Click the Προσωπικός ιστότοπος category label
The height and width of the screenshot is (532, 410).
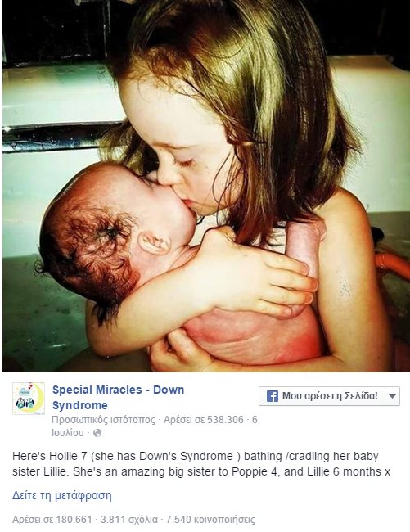point(103,420)
